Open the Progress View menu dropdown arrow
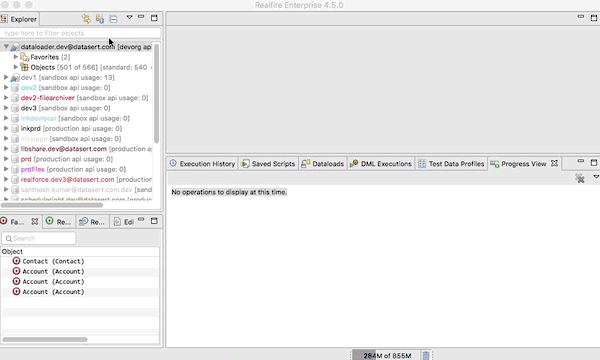600x360 pixels. 596,177
